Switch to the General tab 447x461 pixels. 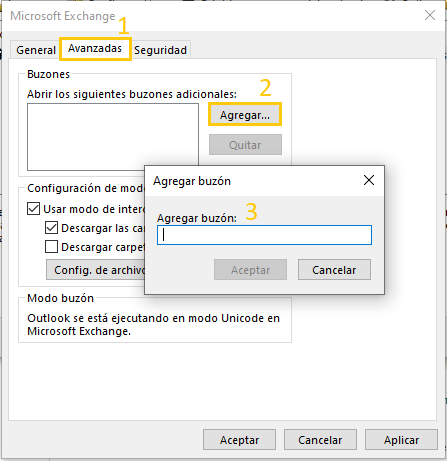point(36,50)
